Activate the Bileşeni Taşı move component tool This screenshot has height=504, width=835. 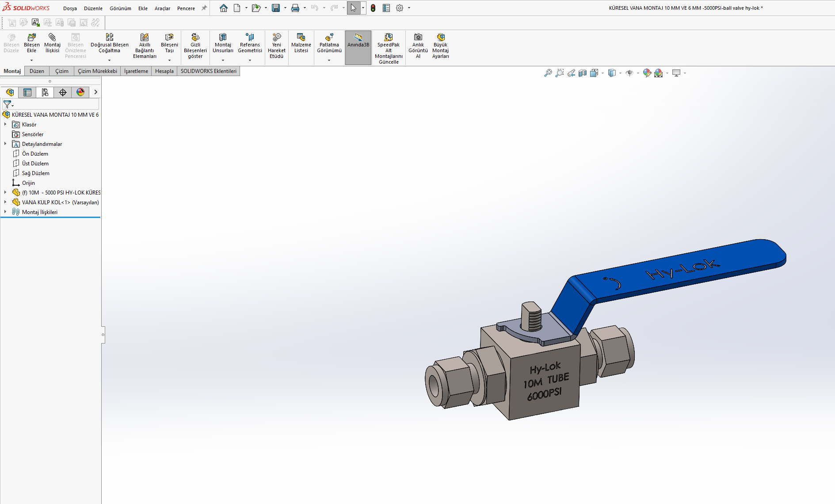[169, 43]
